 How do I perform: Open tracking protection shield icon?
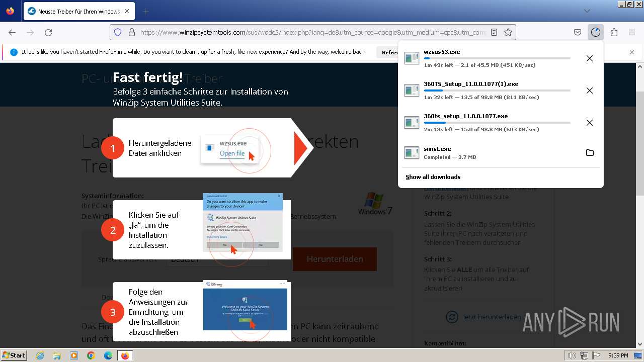[118, 32]
